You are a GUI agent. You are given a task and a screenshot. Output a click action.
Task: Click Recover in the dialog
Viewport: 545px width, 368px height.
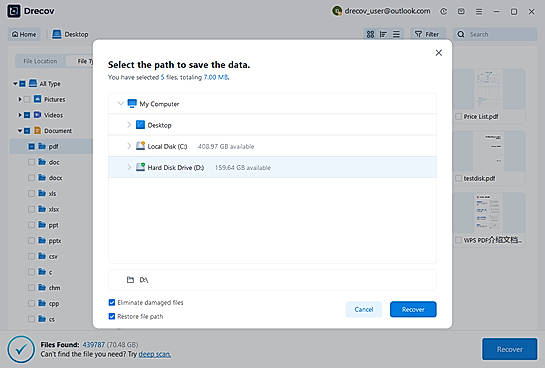click(413, 309)
